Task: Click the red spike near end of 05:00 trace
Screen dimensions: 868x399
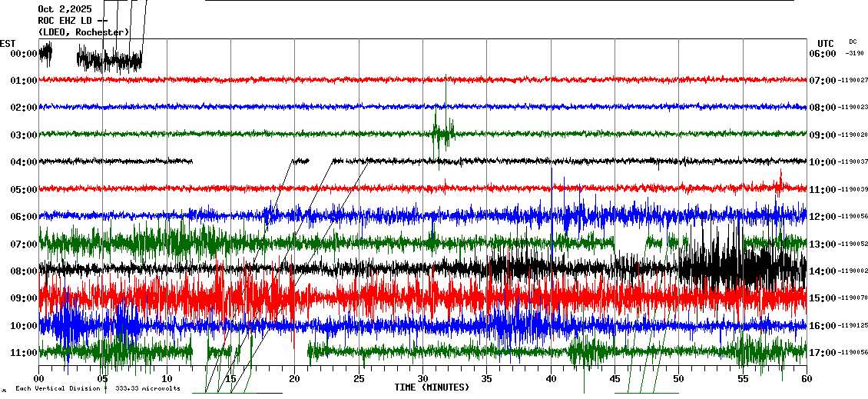Action: [780, 185]
